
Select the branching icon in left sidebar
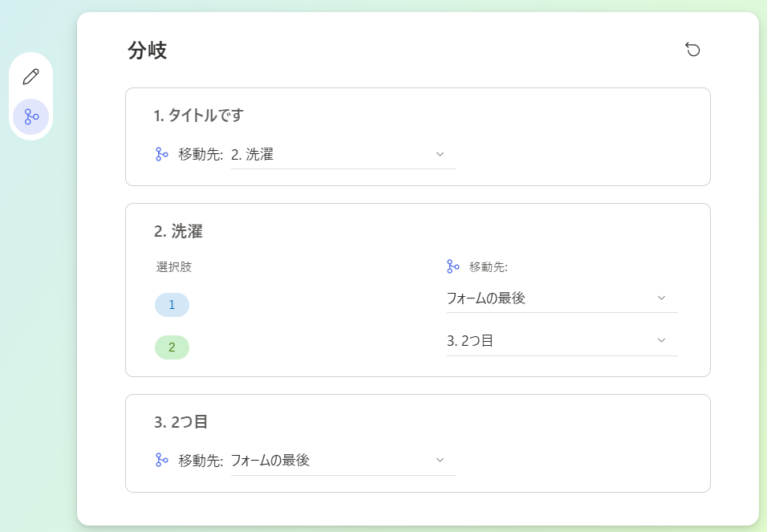30,117
